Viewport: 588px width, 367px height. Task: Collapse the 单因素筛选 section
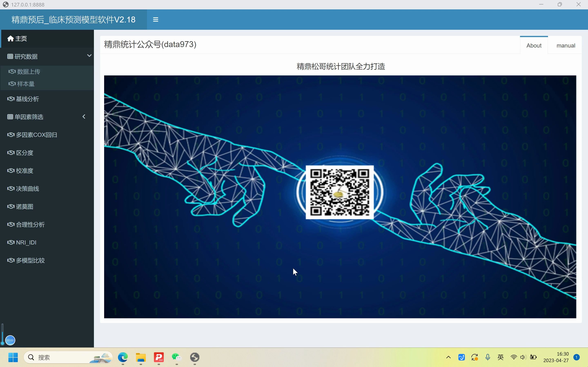click(84, 117)
